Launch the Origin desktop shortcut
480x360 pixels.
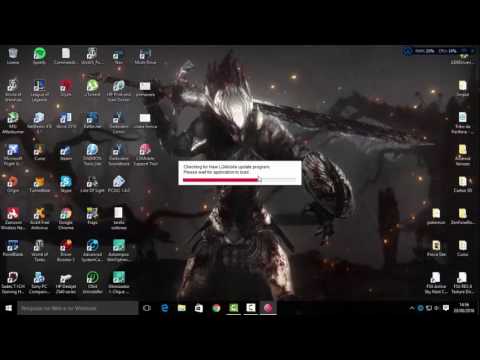[x=13, y=184]
